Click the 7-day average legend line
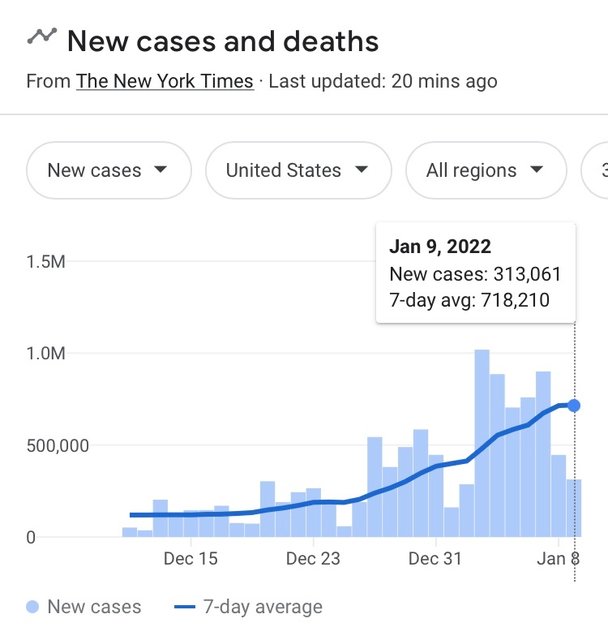This screenshot has height=640, width=608. point(186,607)
